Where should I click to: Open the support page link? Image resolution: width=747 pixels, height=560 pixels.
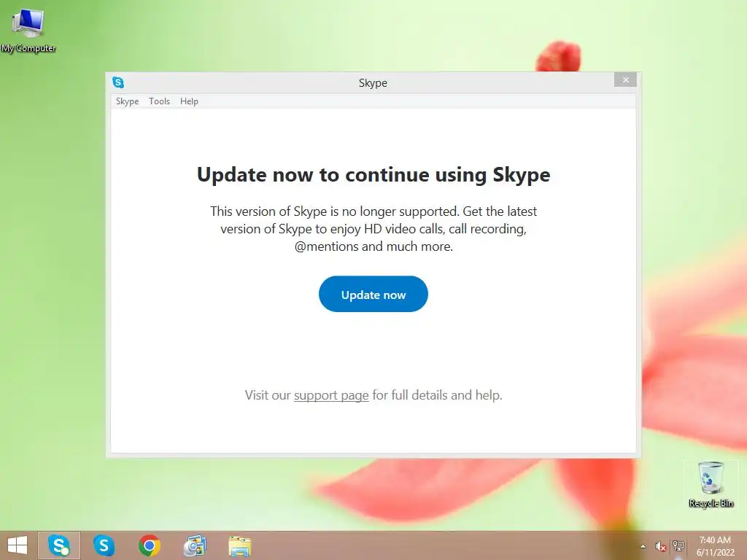tap(331, 395)
